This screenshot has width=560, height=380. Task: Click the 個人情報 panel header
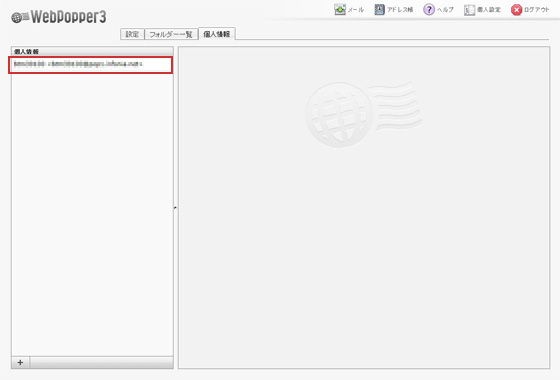pos(92,51)
